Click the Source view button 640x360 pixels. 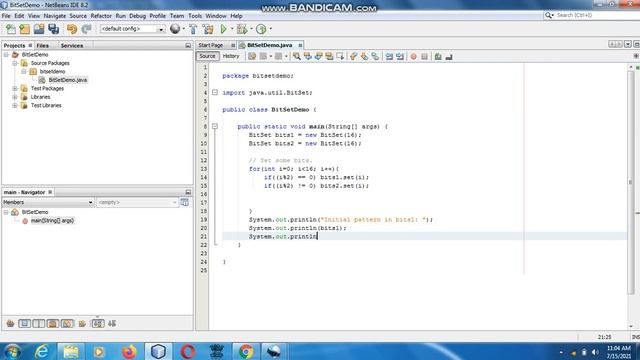pyautogui.click(x=207, y=56)
